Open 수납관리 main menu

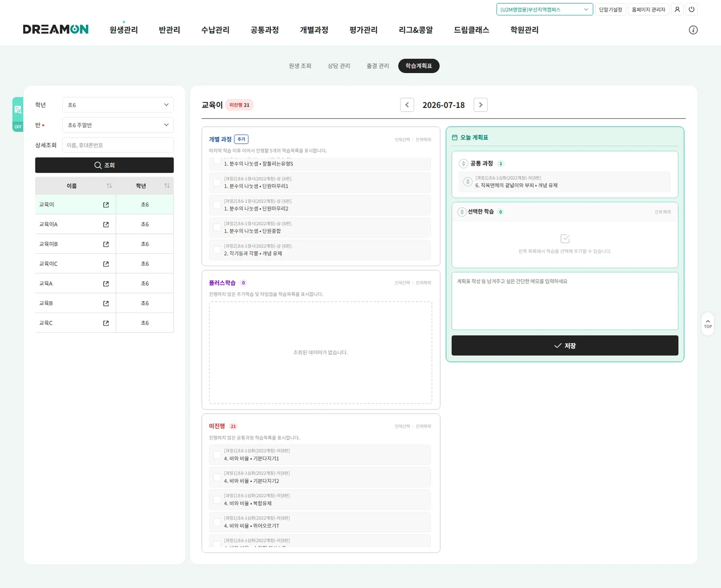point(215,30)
